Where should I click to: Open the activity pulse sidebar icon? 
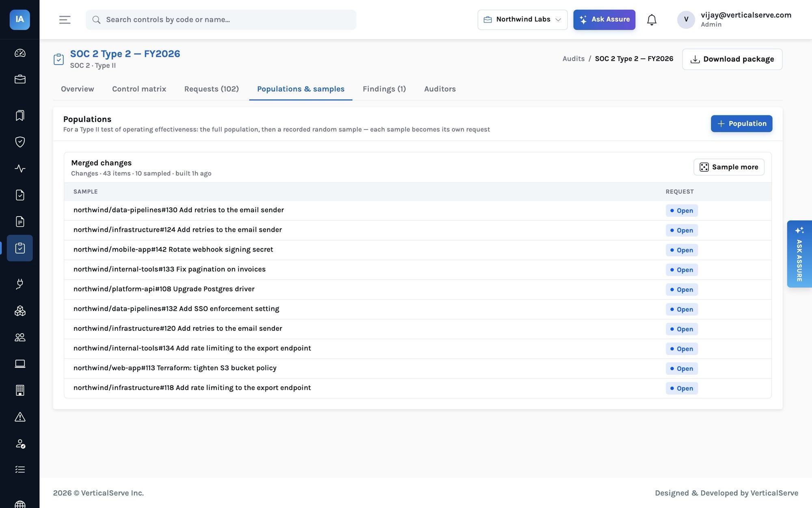(20, 168)
